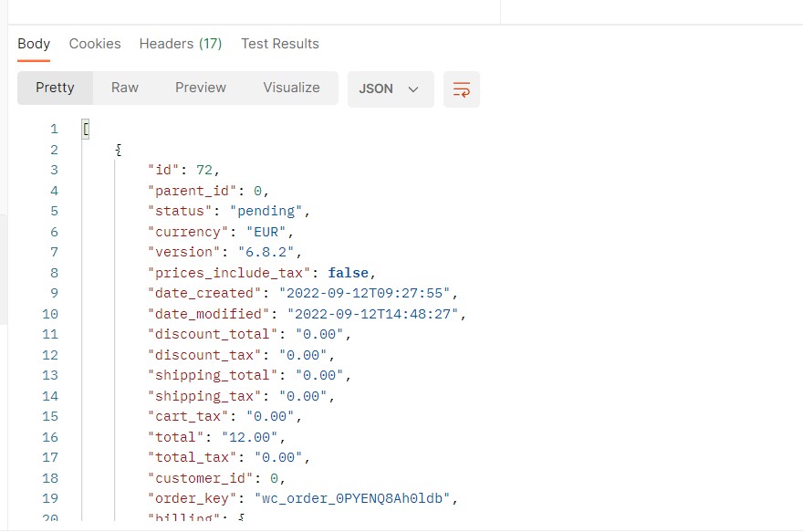The image size is (803, 532).
Task: Select the Visualize view
Action: [x=291, y=89]
